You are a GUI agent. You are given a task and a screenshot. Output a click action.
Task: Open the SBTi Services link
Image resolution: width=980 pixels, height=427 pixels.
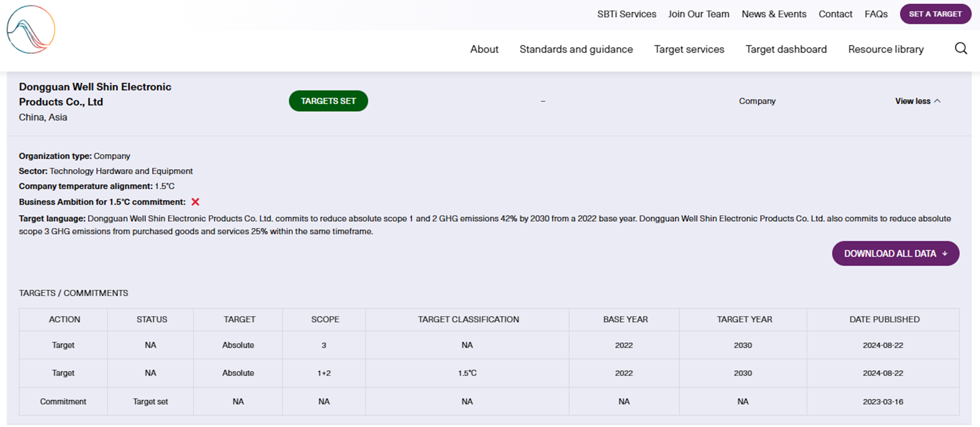[x=627, y=14]
